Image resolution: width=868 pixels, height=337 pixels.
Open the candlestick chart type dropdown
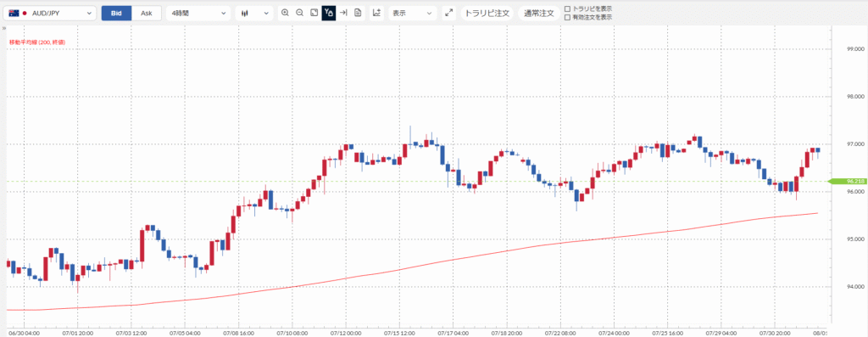(x=254, y=14)
